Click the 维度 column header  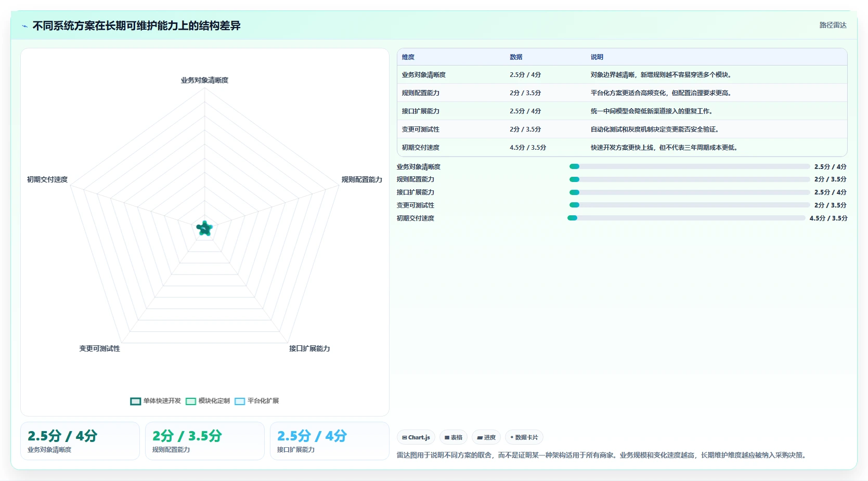(408, 57)
